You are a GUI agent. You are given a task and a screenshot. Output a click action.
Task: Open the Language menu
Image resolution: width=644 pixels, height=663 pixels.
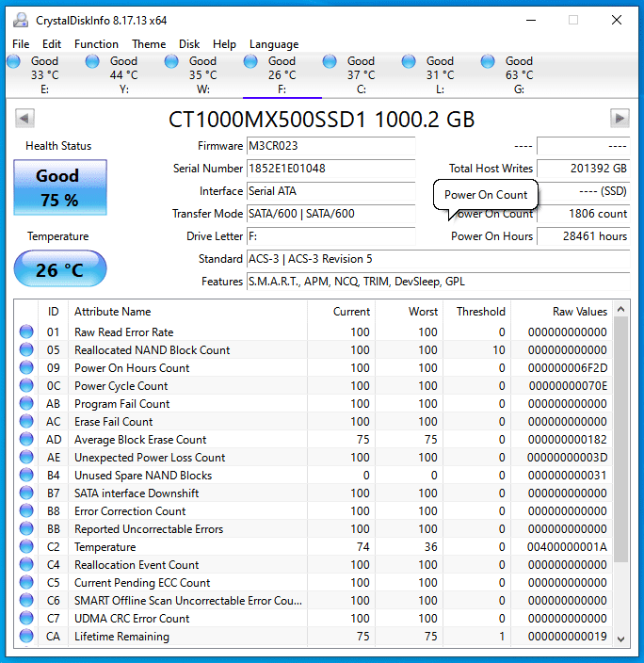274,44
